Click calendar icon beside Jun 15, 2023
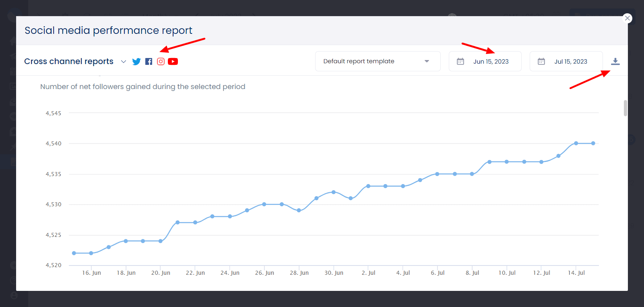This screenshot has width=644, height=307. pos(460,62)
